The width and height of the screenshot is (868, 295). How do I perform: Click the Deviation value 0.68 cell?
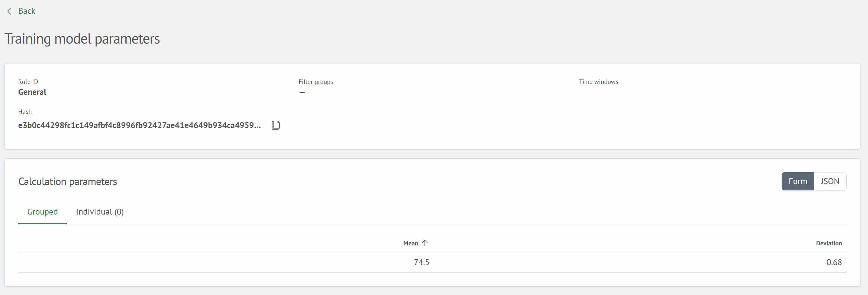[834, 262]
